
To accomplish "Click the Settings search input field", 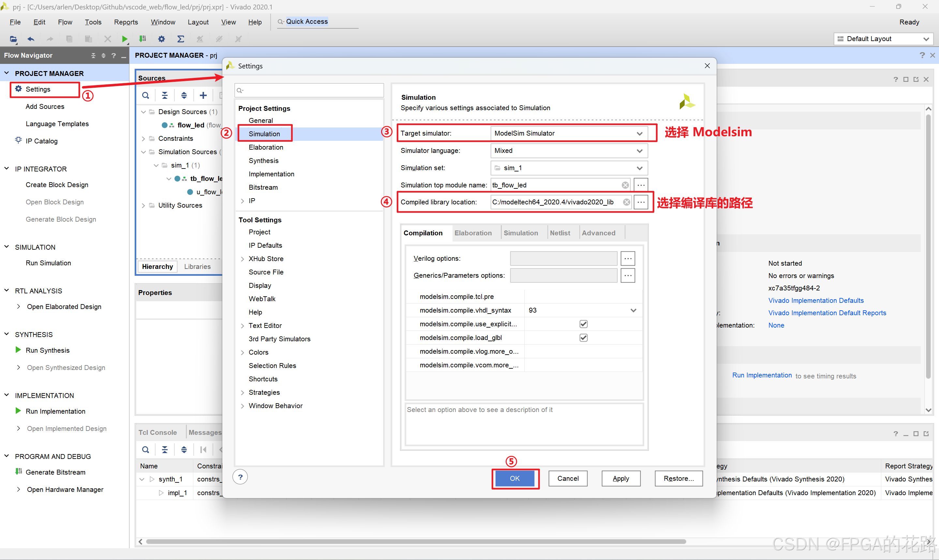I will tap(309, 90).
